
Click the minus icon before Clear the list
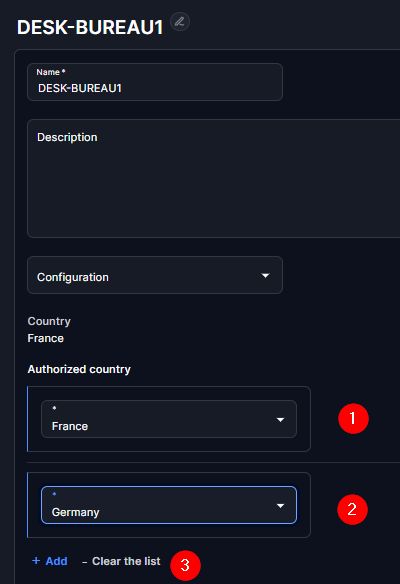85,562
